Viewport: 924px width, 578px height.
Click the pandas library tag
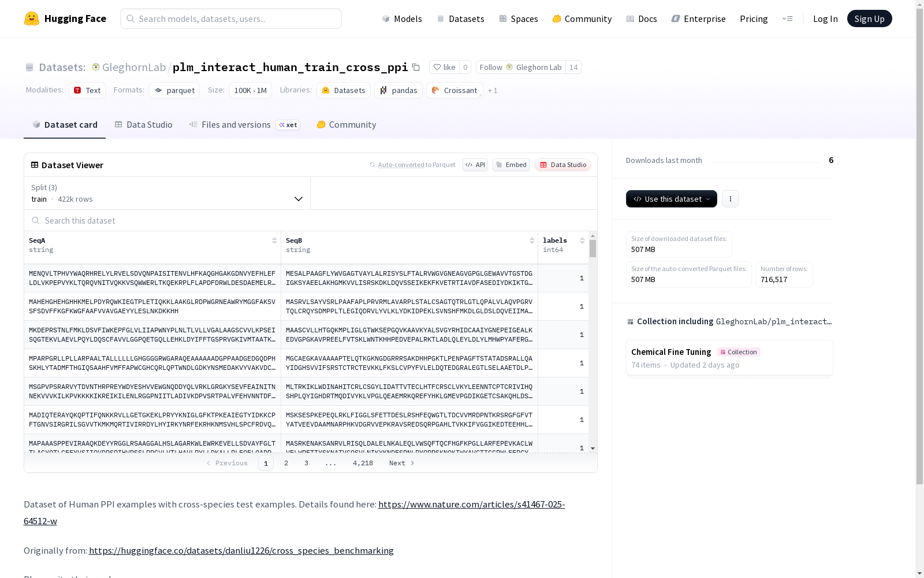pos(398,90)
